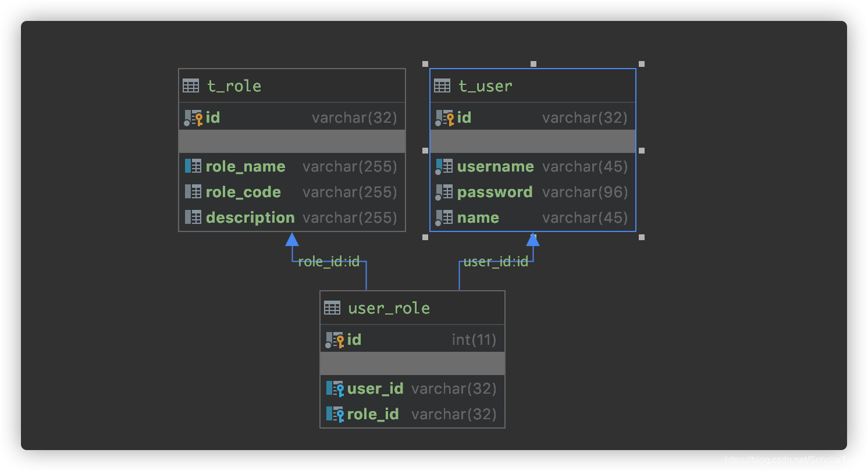Click the column icon beside description
Viewport: 868px width, 471px height.
pos(193,217)
